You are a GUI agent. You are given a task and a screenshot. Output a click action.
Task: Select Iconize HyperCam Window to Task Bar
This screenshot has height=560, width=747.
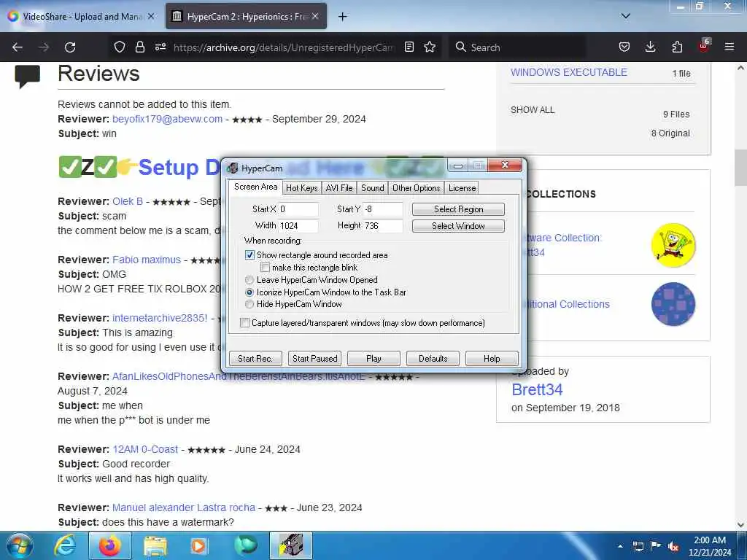[x=249, y=292]
